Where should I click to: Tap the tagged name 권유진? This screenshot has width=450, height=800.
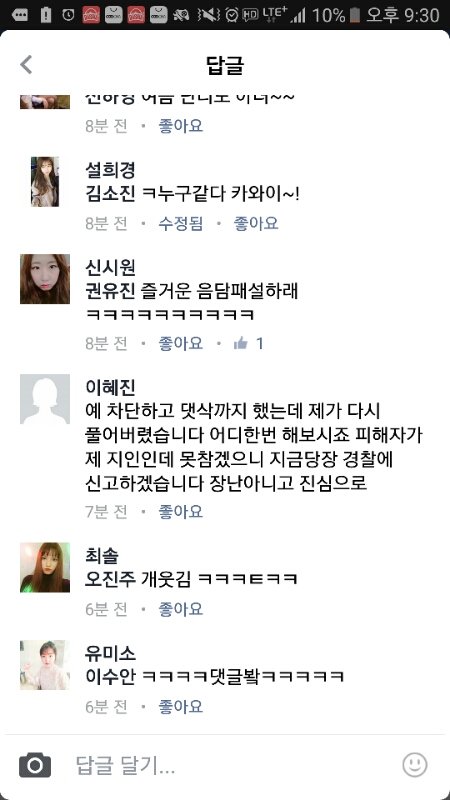(x=110, y=291)
